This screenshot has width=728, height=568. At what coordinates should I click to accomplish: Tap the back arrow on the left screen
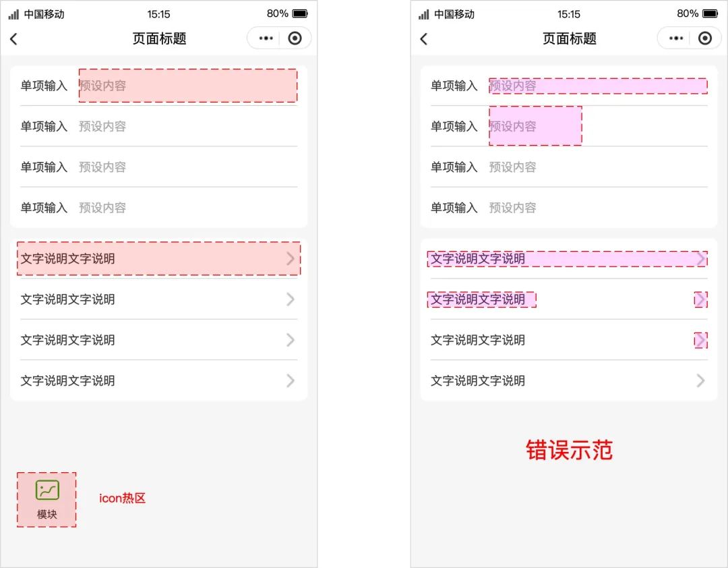[15, 38]
